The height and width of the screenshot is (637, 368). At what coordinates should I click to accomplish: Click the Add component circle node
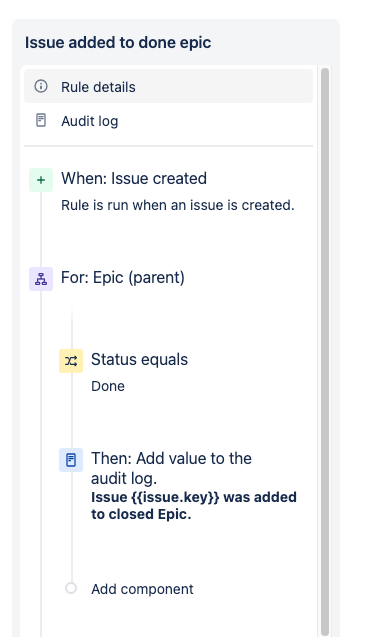pyautogui.click(x=71, y=588)
